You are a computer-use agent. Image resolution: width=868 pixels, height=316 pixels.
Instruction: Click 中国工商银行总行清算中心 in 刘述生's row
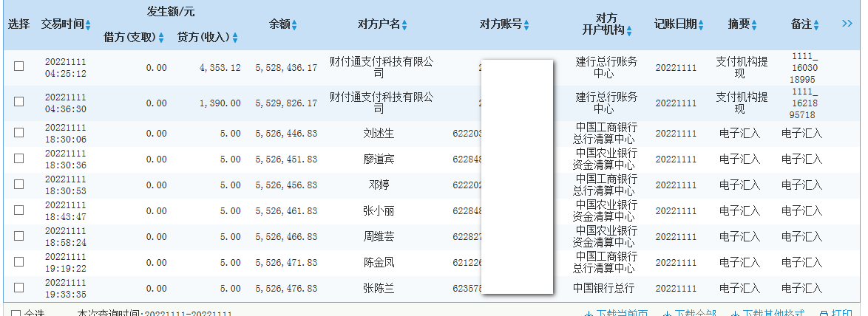coord(603,134)
